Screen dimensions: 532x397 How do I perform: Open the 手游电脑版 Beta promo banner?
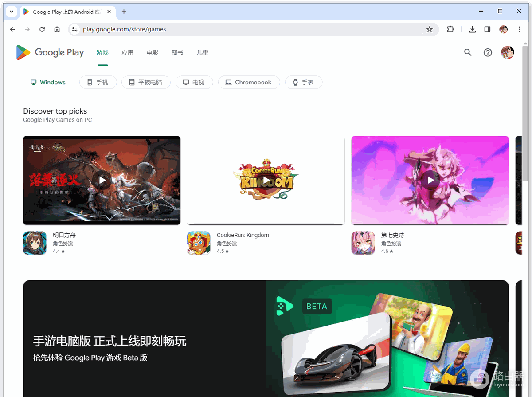coord(266,338)
